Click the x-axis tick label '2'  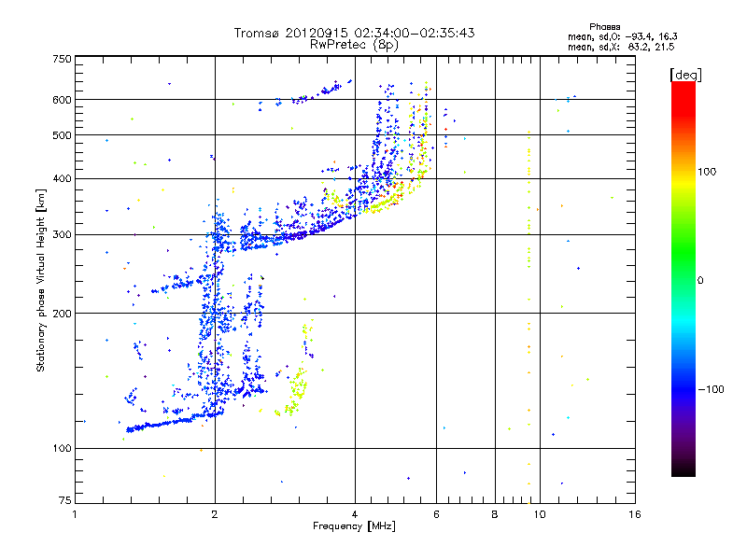tap(215, 514)
